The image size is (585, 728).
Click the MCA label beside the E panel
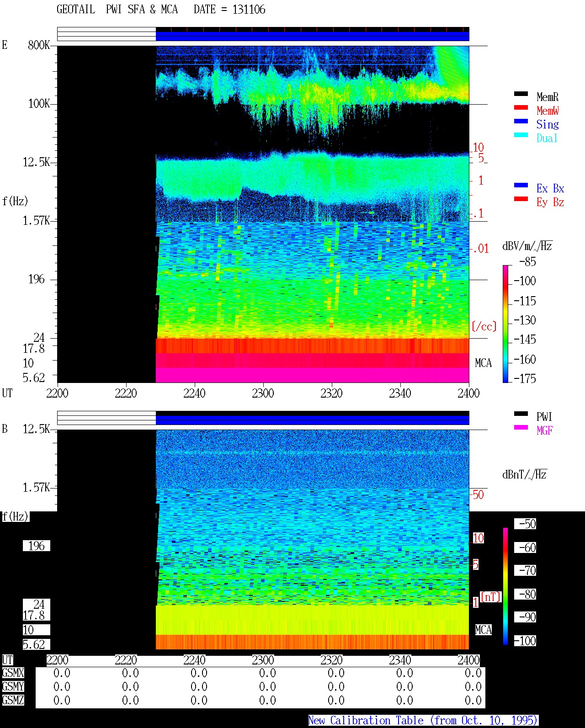(483, 363)
